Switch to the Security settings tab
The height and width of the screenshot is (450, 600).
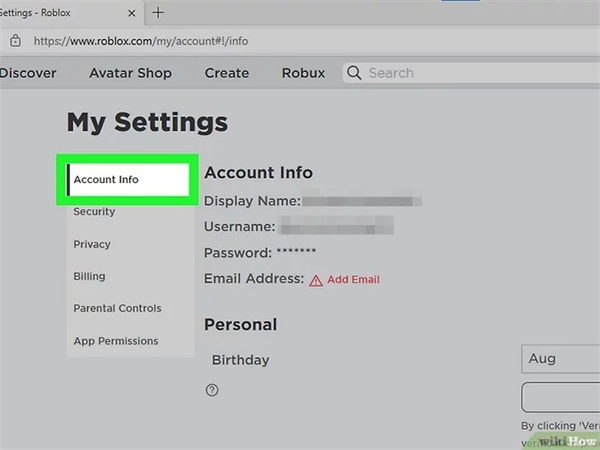pyautogui.click(x=94, y=212)
